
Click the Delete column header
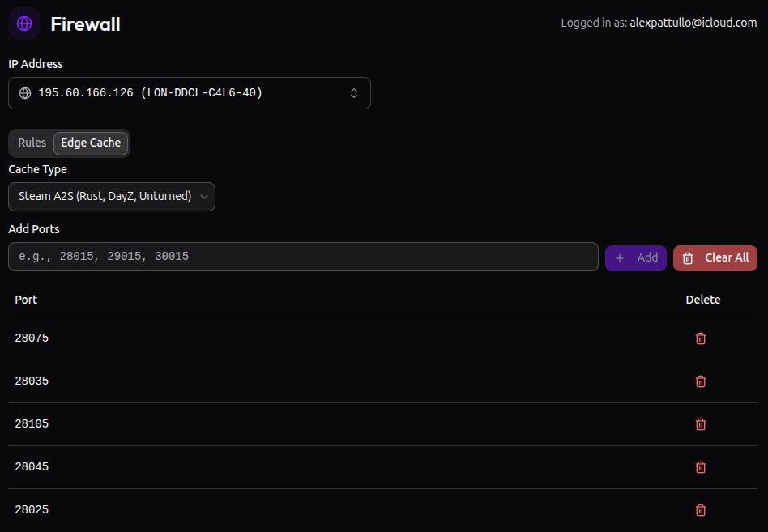pos(703,300)
